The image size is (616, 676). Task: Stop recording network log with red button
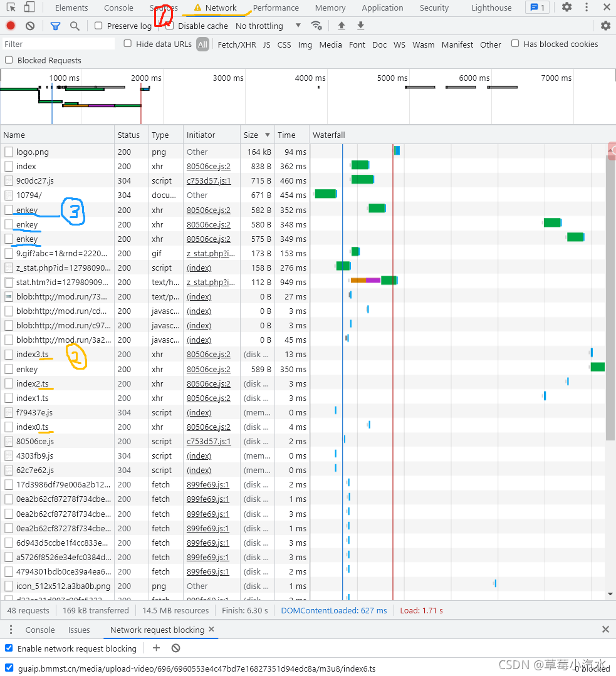[x=11, y=26]
